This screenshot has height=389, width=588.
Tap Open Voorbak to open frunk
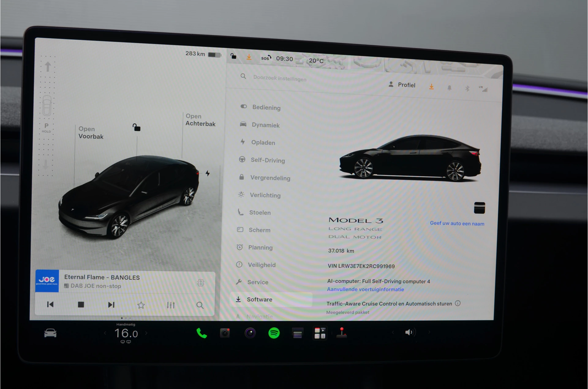click(91, 133)
